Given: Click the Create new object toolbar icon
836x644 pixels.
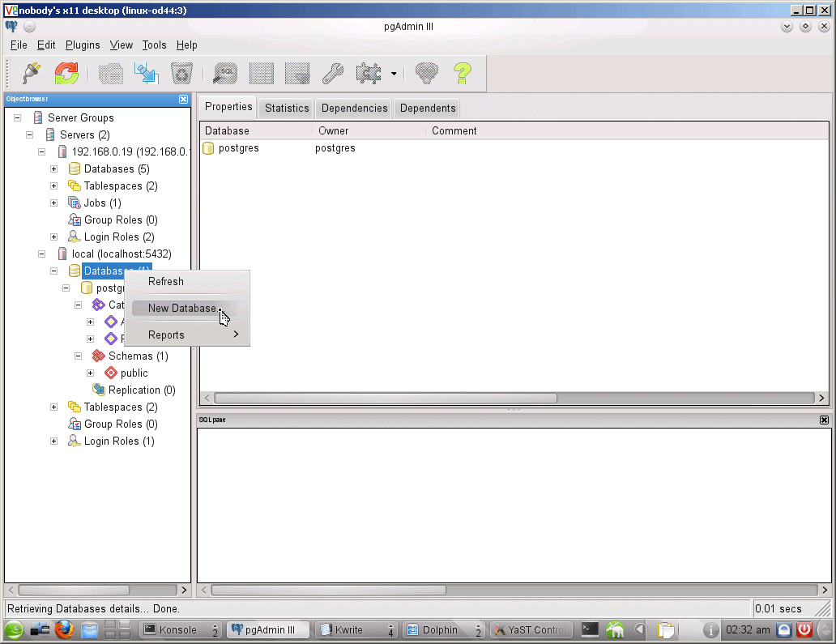Looking at the screenshot, I should coord(146,73).
